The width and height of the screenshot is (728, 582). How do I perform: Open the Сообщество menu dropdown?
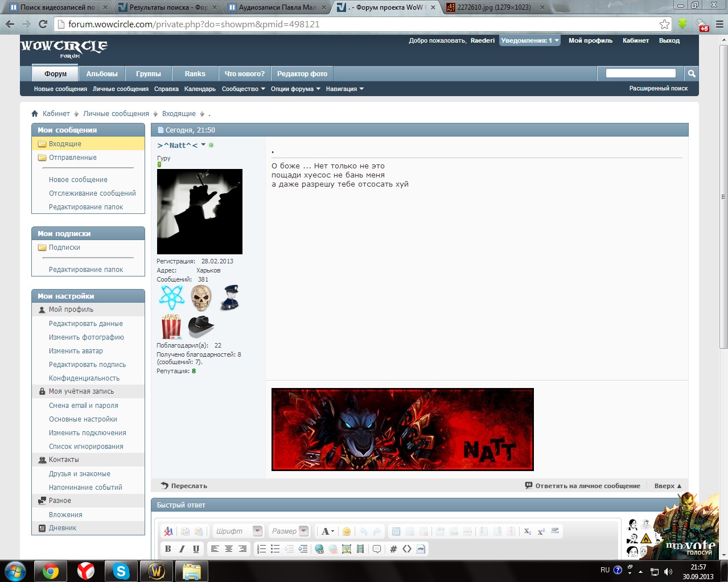[244, 89]
